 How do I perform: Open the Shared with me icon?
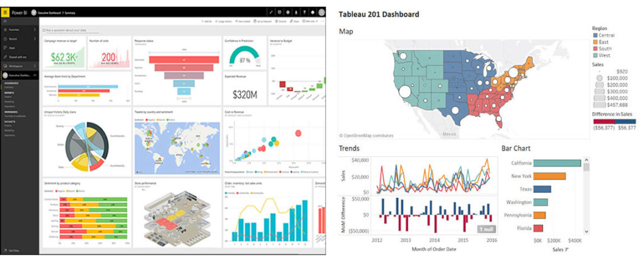click(x=5, y=57)
